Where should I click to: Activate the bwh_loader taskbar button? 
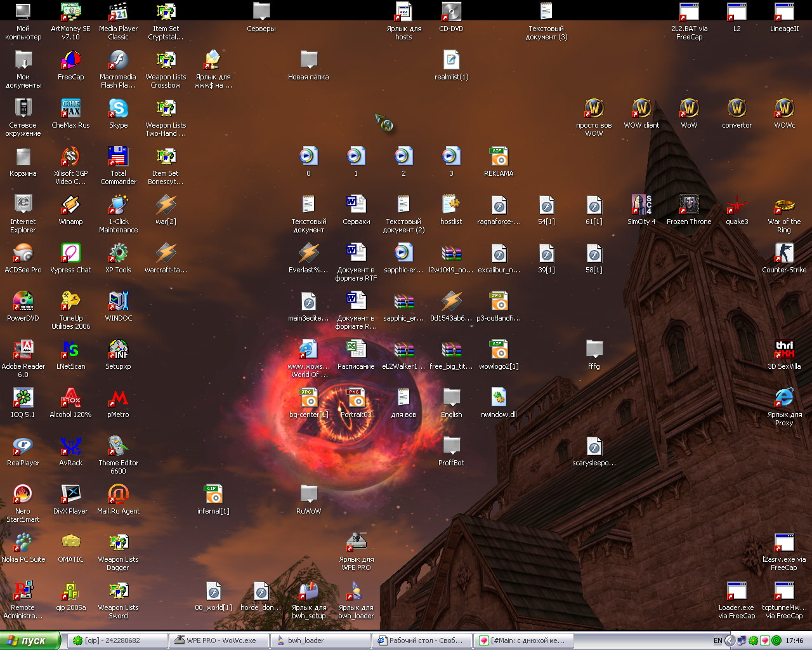320,640
